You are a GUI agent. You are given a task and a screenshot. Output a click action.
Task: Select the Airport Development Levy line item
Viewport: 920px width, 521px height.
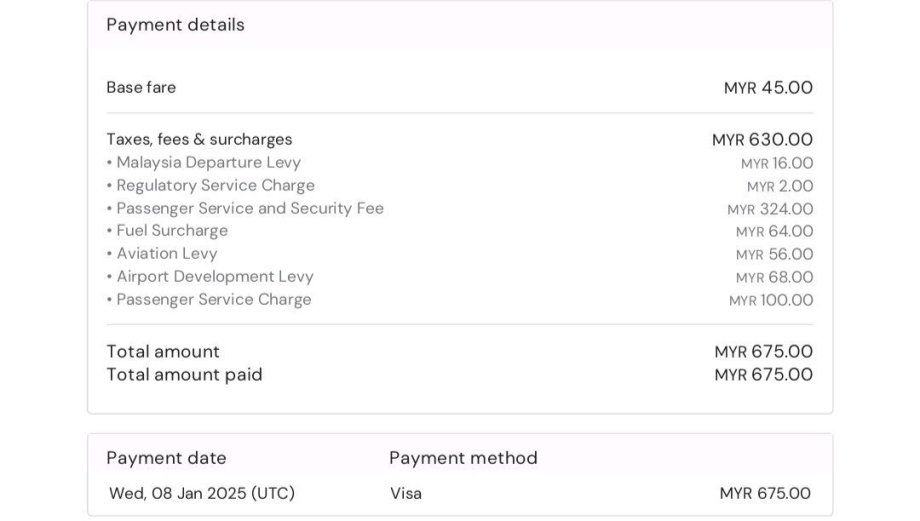coord(215,276)
